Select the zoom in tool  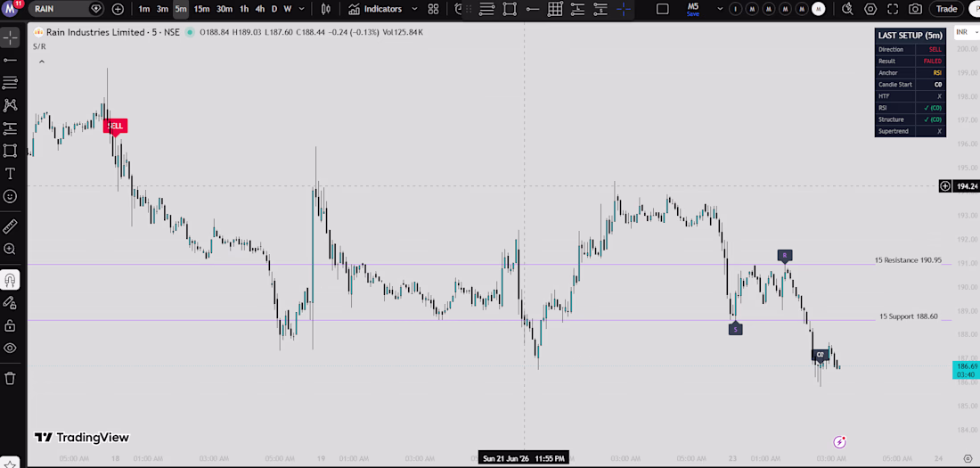tap(10, 249)
